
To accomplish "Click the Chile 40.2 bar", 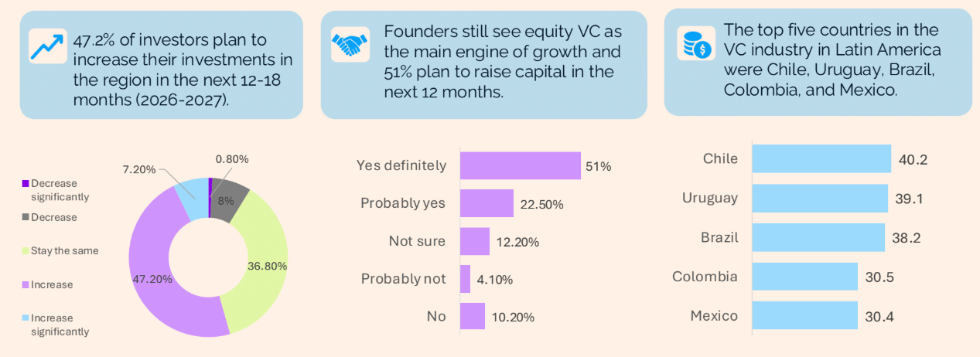I will tap(821, 159).
